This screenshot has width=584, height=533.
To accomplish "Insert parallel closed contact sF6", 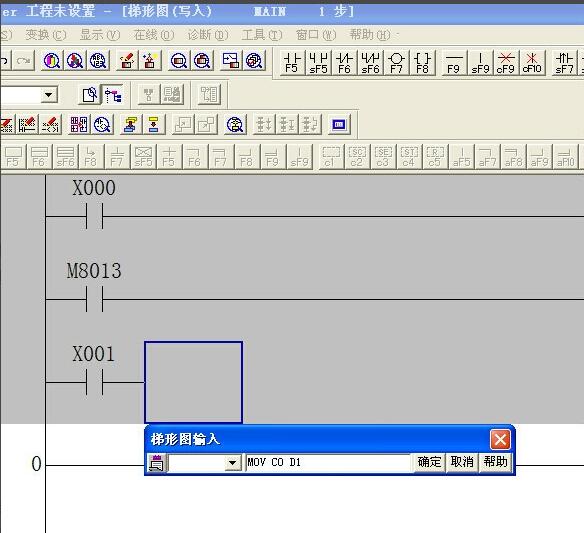I will pyautogui.click(x=370, y=63).
